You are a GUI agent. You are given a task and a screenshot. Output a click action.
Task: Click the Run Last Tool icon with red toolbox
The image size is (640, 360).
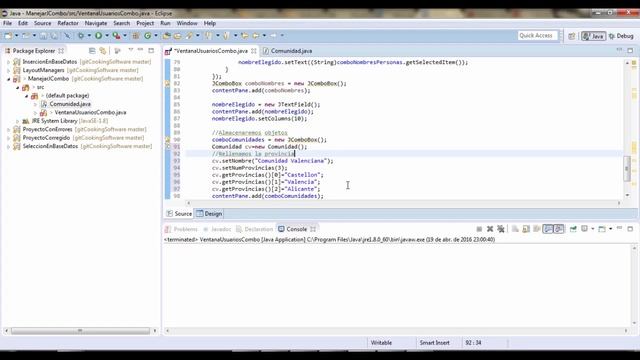click(116, 36)
